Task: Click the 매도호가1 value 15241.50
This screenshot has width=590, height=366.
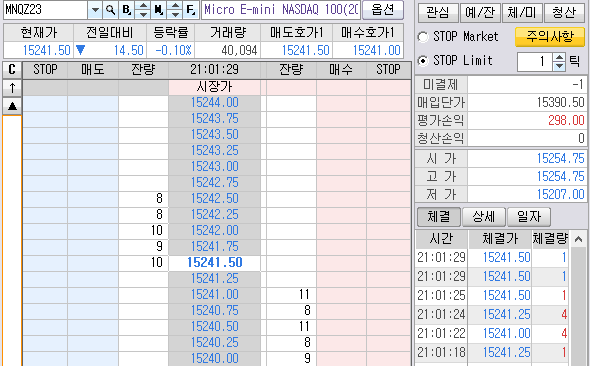Action: [306, 50]
